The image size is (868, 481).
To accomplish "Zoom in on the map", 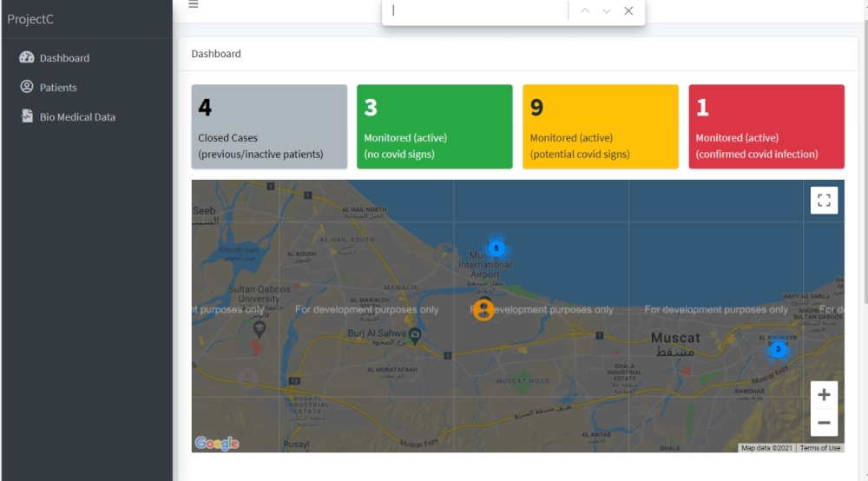I will tap(824, 395).
